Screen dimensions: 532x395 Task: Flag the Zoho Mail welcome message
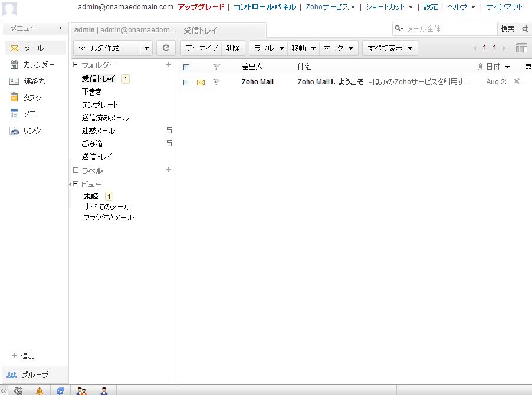tap(216, 82)
